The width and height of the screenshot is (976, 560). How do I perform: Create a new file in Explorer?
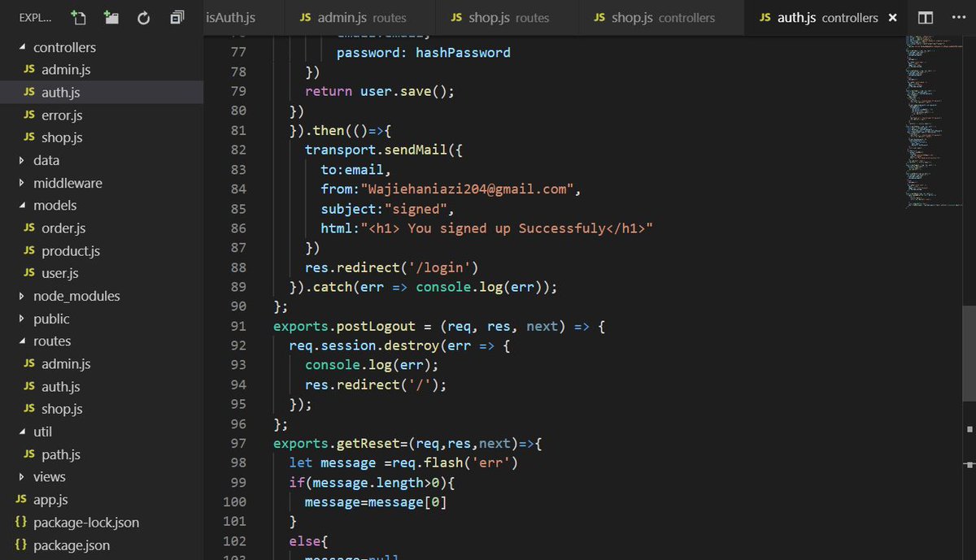coord(78,17)
